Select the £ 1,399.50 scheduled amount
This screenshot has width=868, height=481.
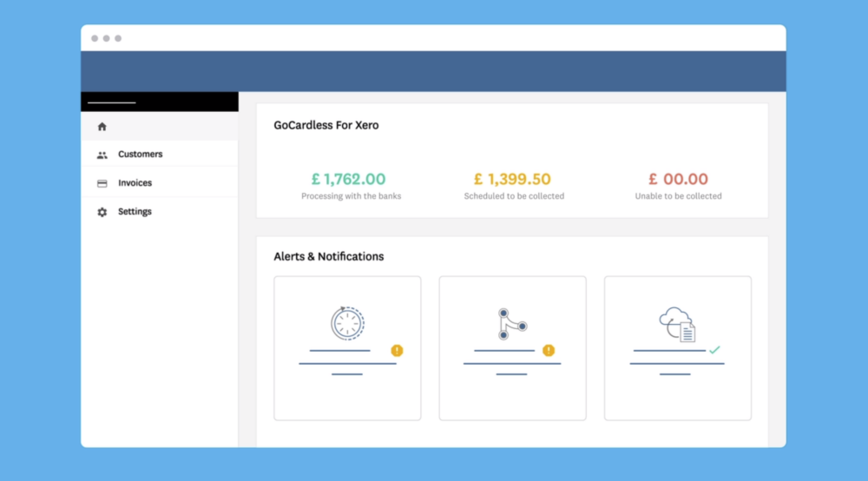[513, 180]
